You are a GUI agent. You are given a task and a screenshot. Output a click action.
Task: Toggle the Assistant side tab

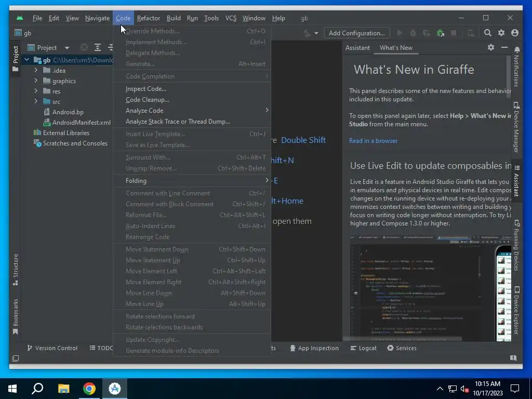516,181
